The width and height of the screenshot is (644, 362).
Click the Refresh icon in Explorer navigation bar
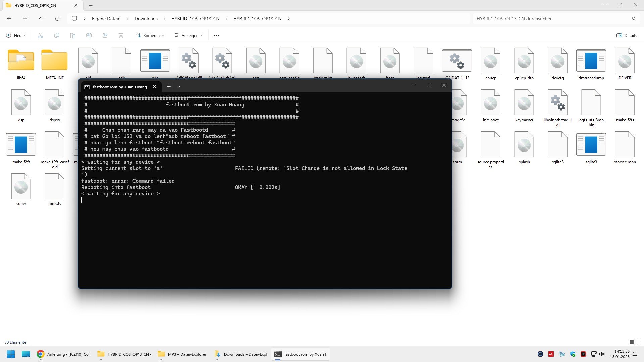pyautogui.click(x=57, y=19)
